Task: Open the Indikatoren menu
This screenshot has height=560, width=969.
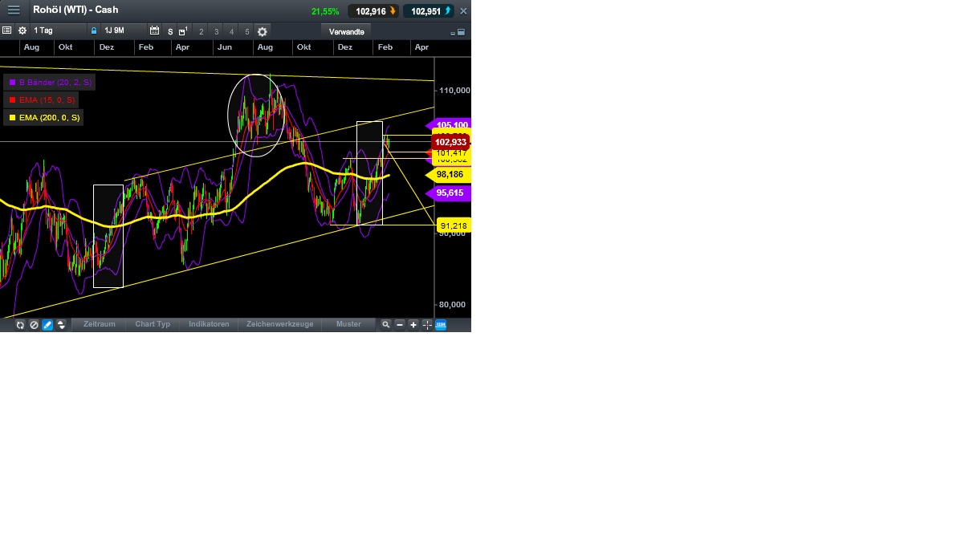Action: click(x=209, y=324)
